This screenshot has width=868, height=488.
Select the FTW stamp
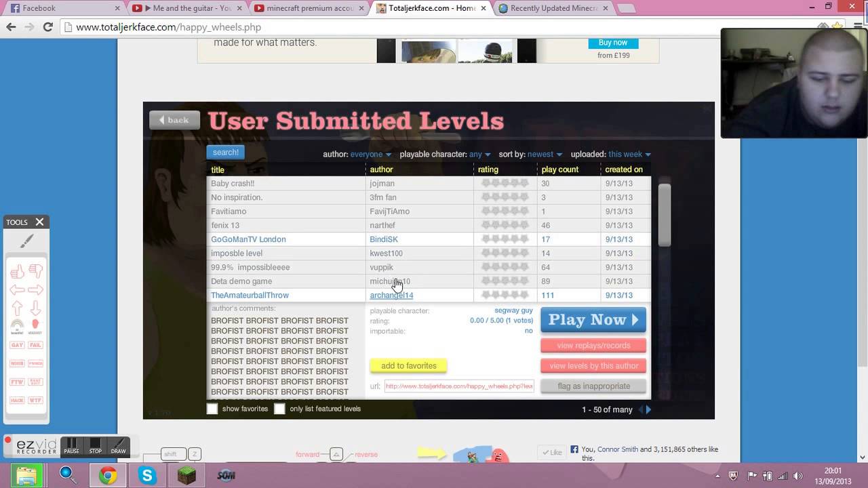tap(17, 382)
